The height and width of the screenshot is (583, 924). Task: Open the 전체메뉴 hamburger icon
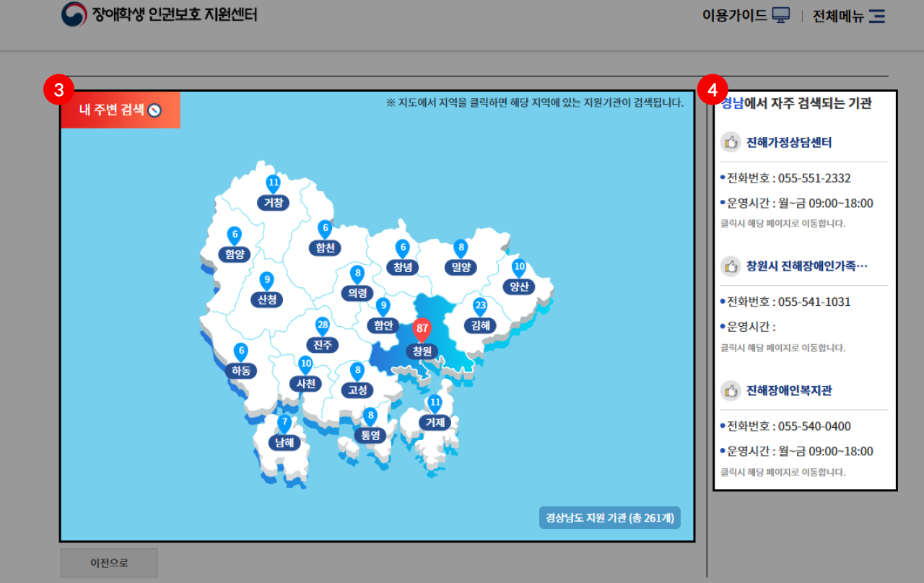click(x=877, y=16)
